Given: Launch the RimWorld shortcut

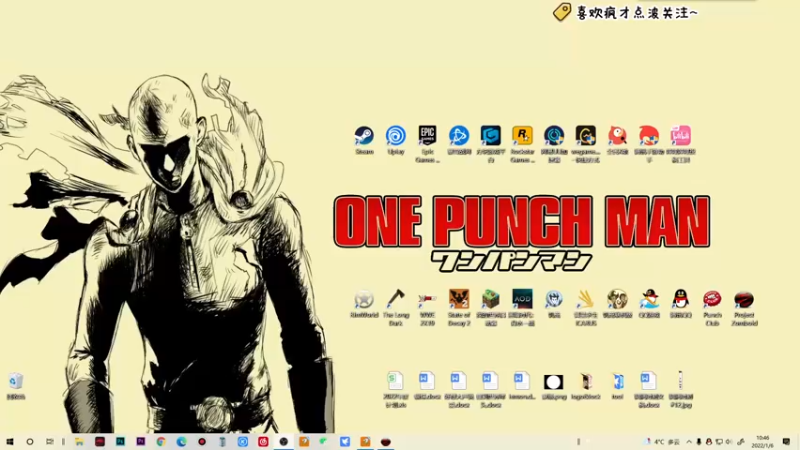Looking at the screenshot, I should [364, 303].
